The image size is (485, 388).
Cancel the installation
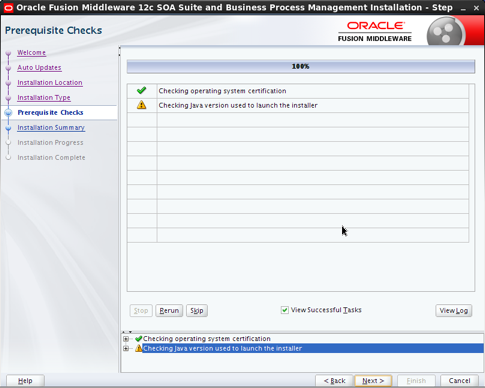pyautogui.click(x=459, y=380)
